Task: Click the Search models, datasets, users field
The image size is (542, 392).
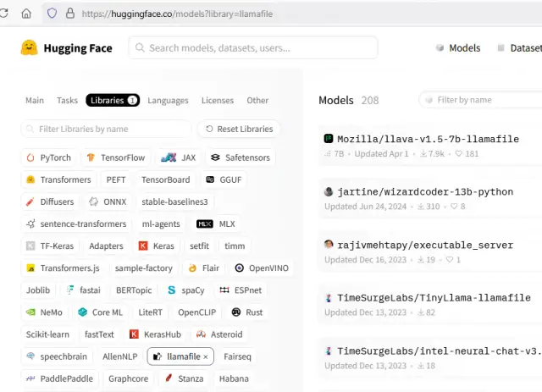Action: 253,47
